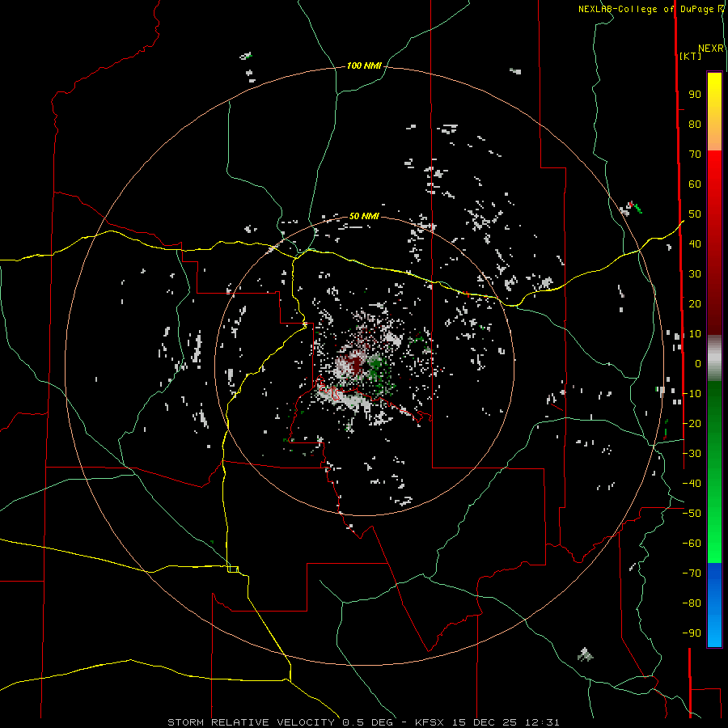The height and width of the screenshot is (728, 728).
Task: Click the 50 knot label on the scale
Action: pyautogui.click(x=695, y=214)
